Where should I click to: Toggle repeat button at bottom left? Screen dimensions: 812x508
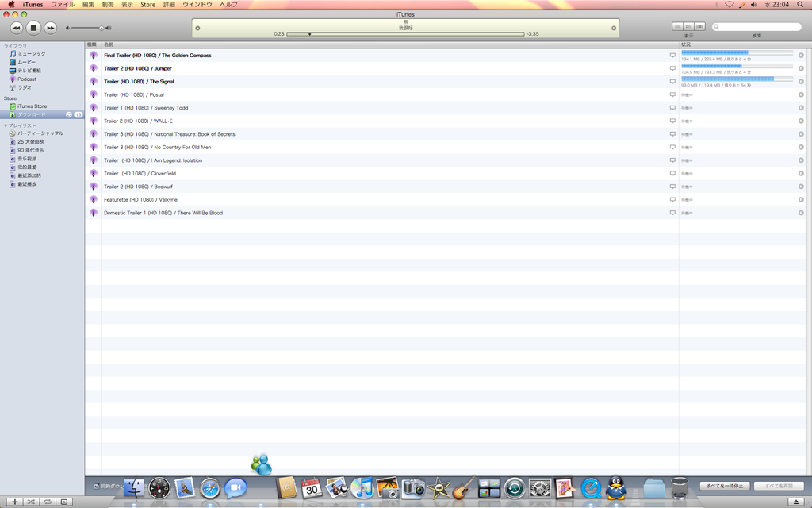click(x=48, y=502)
